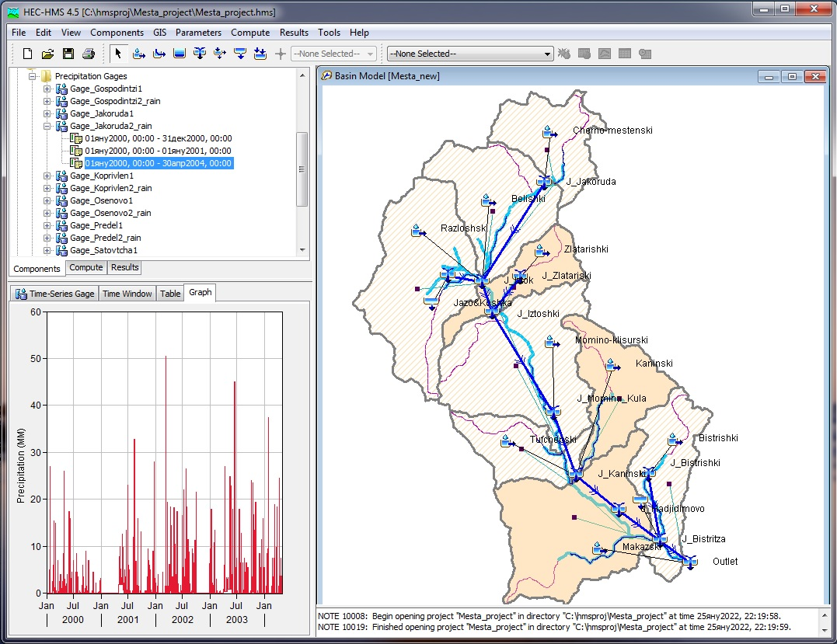Select time window ending 01яну2001
837x644 pixels.
pyautogui.click(x=158, y=151)
